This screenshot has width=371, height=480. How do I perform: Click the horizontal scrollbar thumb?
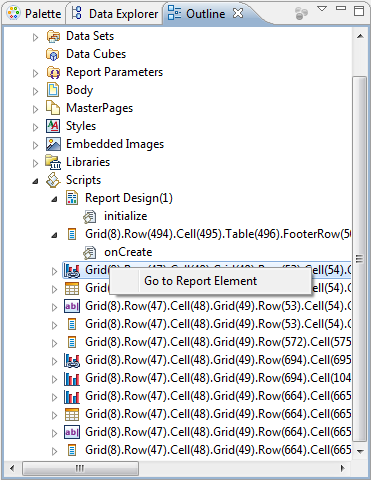(x=80, y=469)
